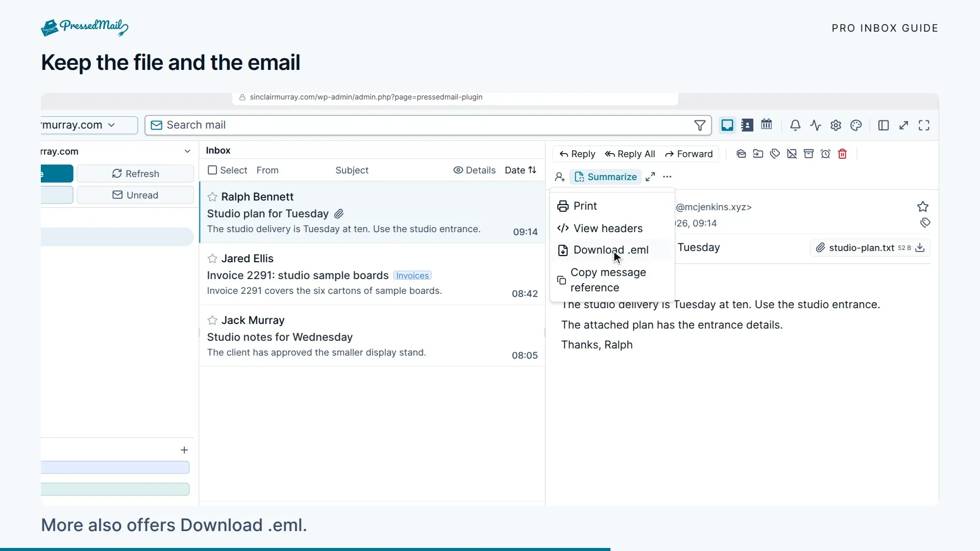Archive the open message
This screenshot has width=980, height=551.
(x=808, y=154)
